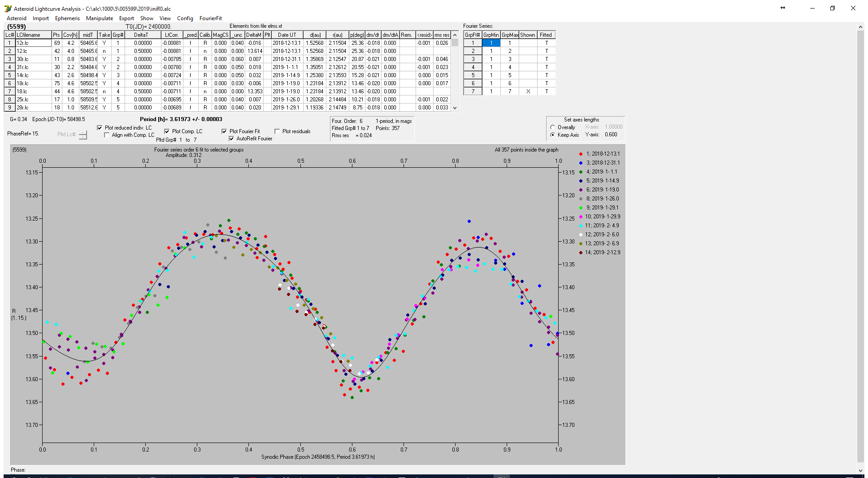Click the highlighted GrpMin cell in row 1
Viewport: 868px width, 478px height.
[491, 43]
